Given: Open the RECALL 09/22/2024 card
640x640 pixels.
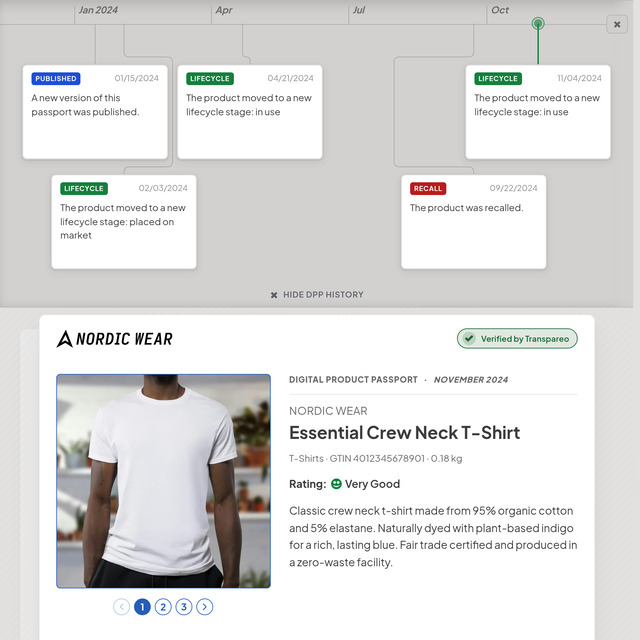Looking at the screenshot, I should tap(473, 222).
